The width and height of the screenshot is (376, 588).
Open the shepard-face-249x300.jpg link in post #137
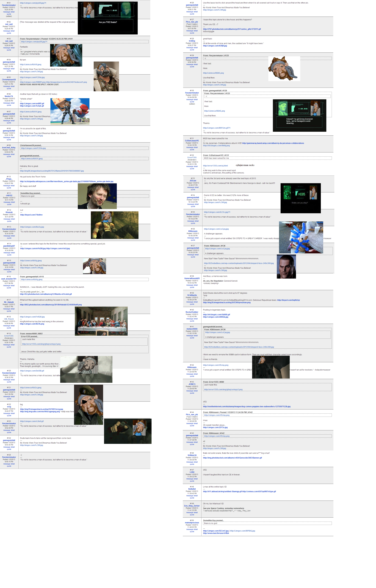239,263
